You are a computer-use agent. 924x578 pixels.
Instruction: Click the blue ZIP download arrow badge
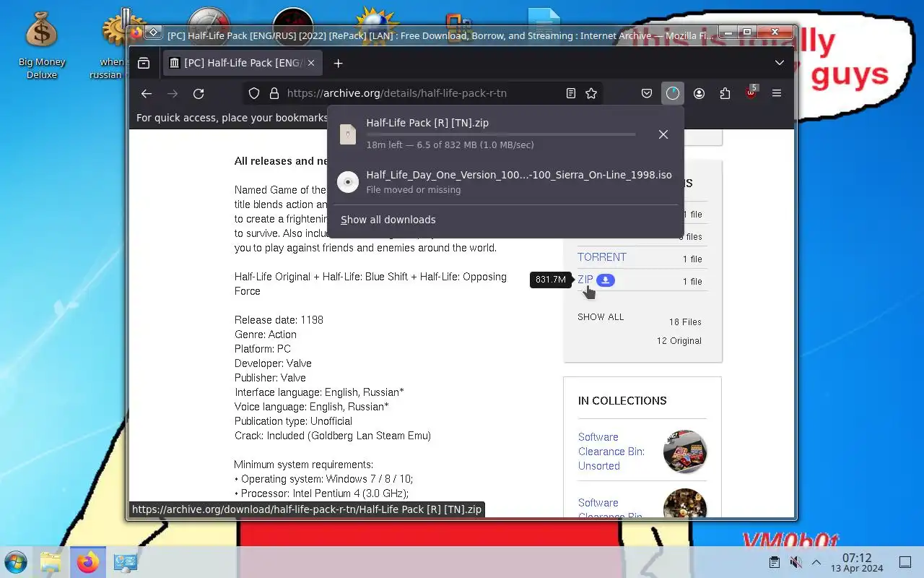(x=606, y=280)
